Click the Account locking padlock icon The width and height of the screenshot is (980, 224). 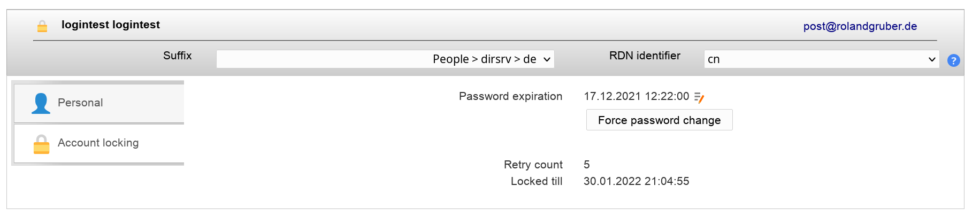[41, 144]
